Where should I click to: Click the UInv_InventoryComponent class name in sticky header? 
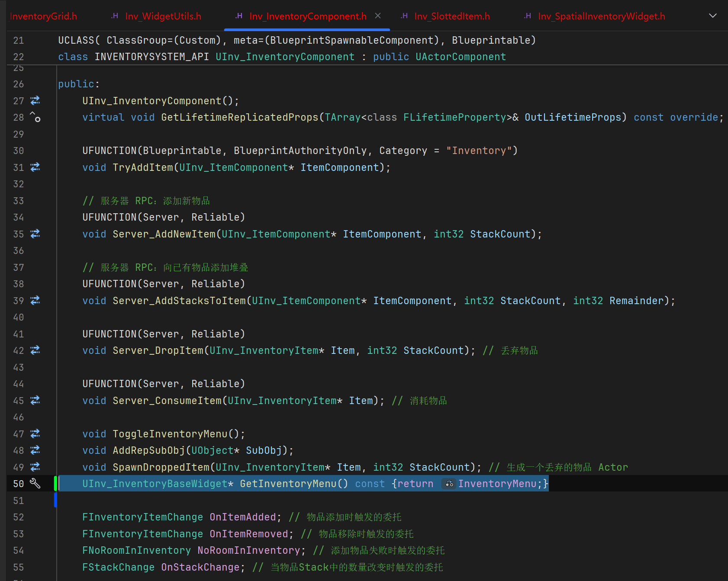point(285,57)
